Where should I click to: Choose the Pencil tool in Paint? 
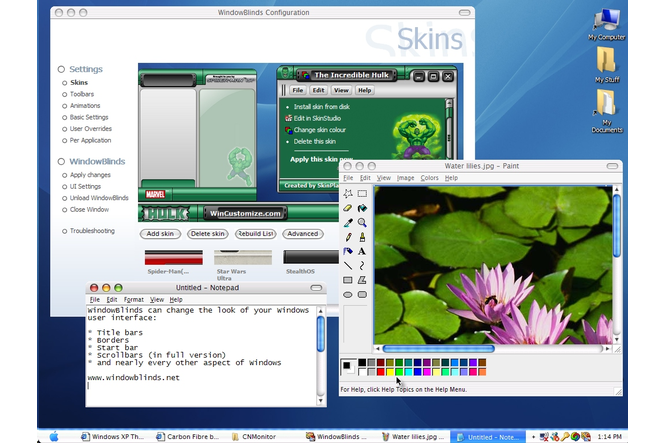pyautogui.click(x=348, y=237)
